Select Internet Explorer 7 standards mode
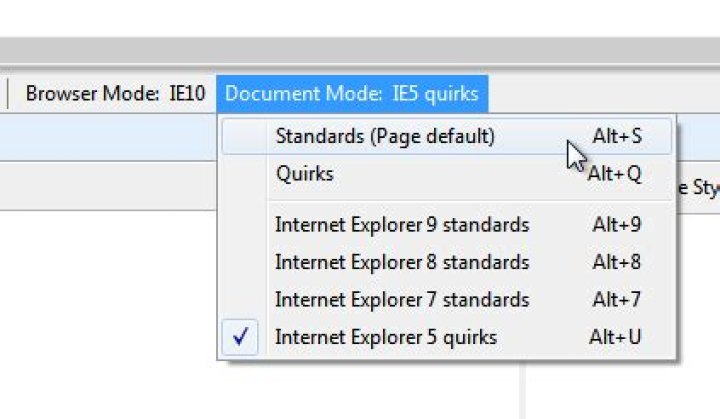The height and width of the screenshot is (419, 720). (x=402, y=299)
